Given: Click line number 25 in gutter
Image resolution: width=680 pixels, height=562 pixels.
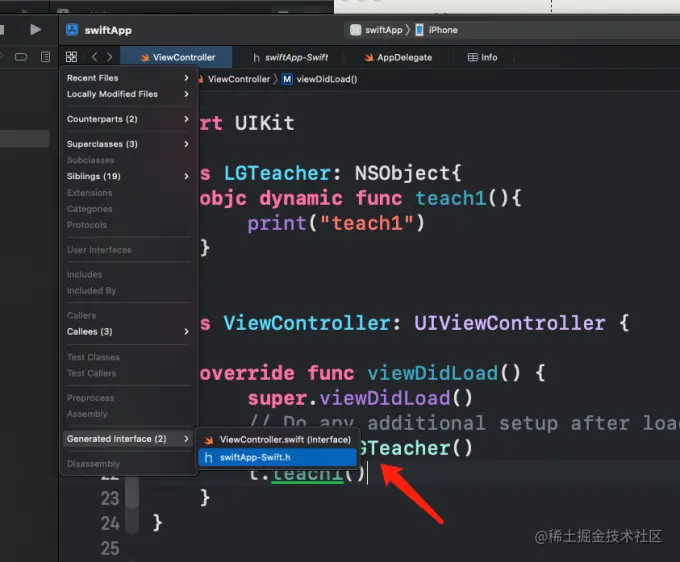Looking at the screenshot, I should point(110,549).
